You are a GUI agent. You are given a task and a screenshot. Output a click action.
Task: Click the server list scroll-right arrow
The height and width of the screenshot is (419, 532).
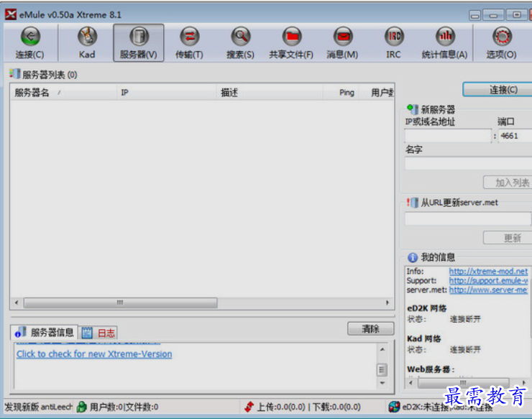(x=387, y=303)
